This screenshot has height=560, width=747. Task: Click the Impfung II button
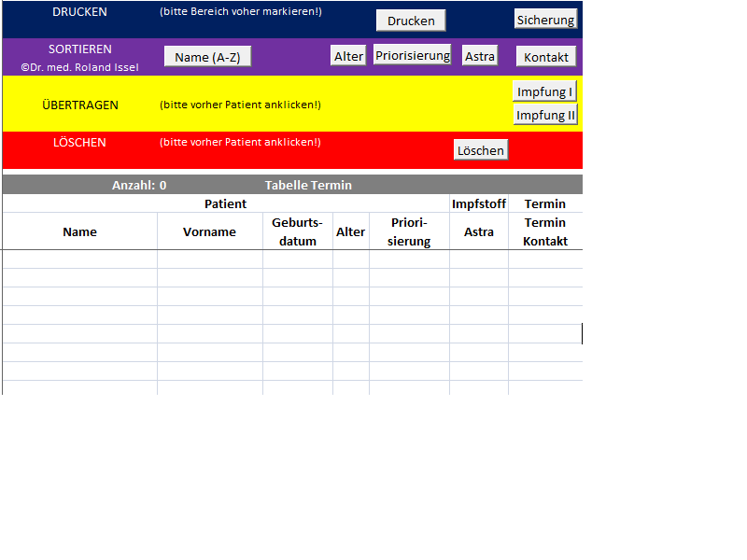point(545,115)
